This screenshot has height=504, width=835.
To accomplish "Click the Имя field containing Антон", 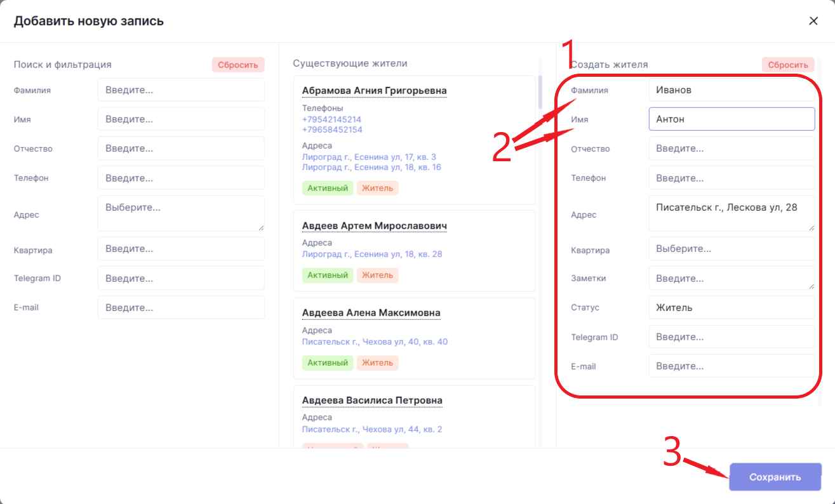I will [731, 119].
